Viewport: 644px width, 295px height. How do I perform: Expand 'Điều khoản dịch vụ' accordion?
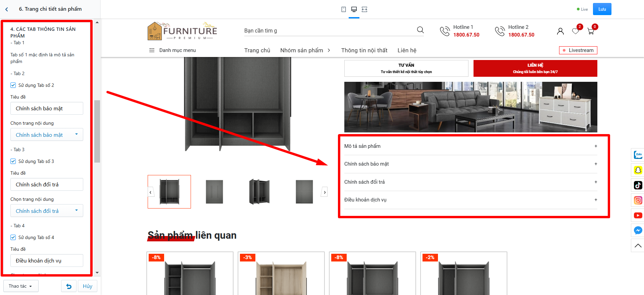(x=470, y=200)
